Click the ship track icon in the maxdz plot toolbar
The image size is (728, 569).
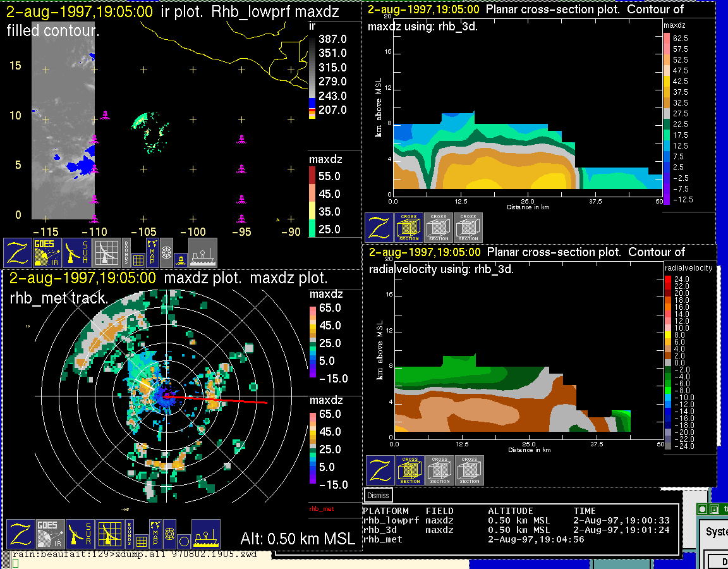[205, 534]
